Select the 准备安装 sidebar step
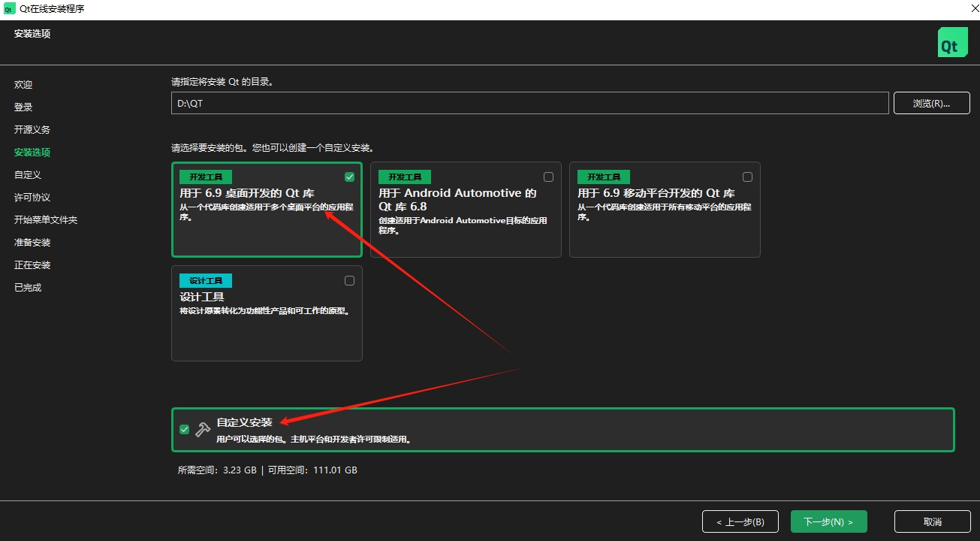Viewport: 980px width, 541px height. [x=32, y=242]
